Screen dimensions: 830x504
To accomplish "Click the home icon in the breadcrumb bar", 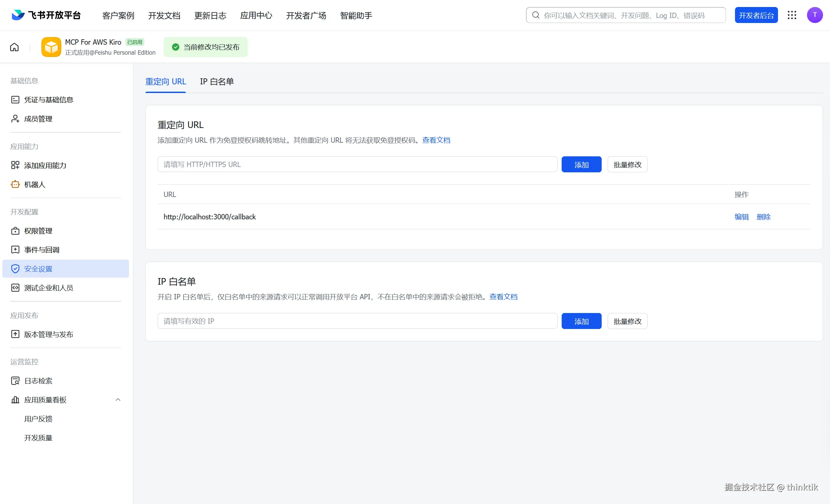I will point(14,47).
